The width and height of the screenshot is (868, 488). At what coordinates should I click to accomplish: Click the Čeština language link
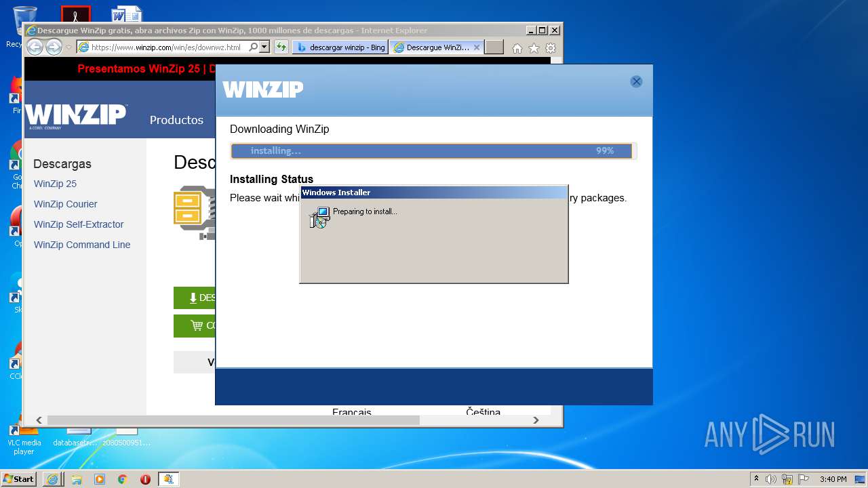(484, 411)
